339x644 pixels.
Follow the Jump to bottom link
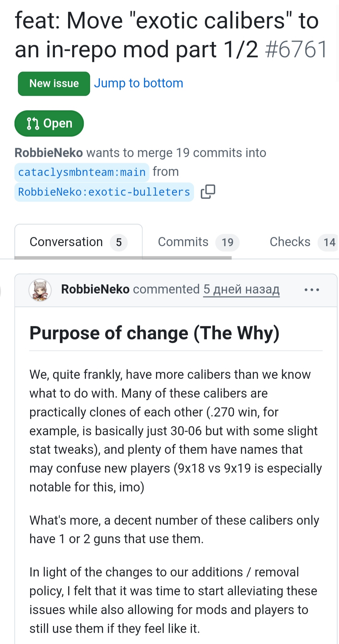click(x=138, y=83)
